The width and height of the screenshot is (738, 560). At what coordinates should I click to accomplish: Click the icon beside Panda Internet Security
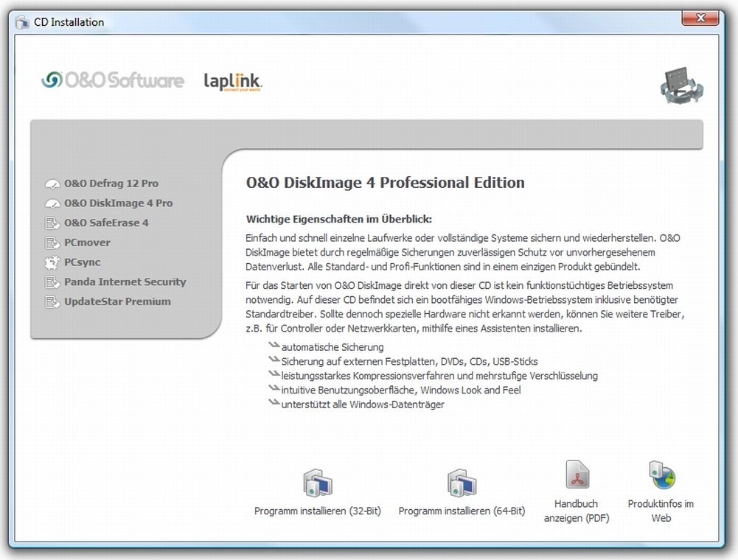tap(52, 282)
